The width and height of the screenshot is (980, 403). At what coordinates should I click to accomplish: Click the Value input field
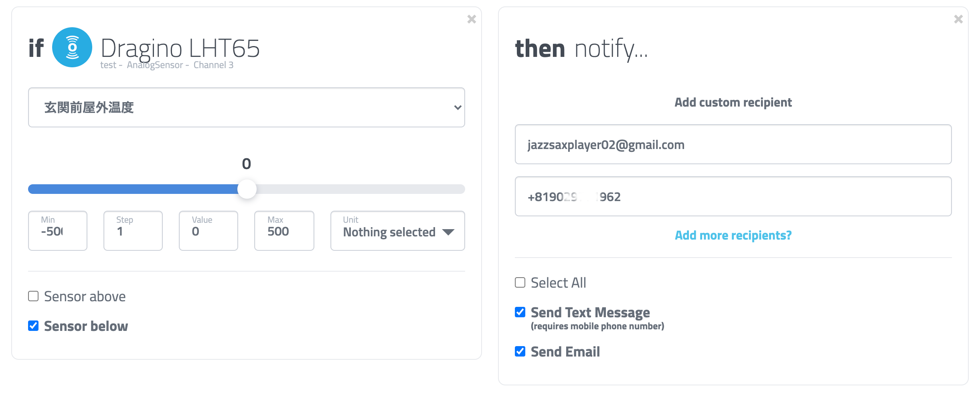tap(209, 231)
